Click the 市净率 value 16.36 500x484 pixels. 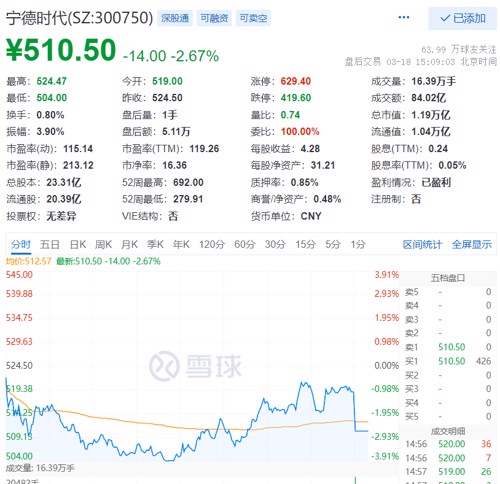[x=175, y=165]
